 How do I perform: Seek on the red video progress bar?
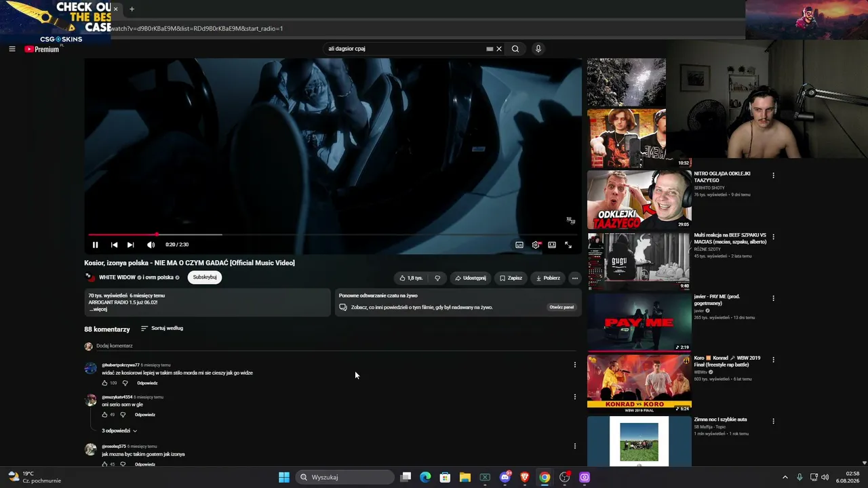pos(332,235)
